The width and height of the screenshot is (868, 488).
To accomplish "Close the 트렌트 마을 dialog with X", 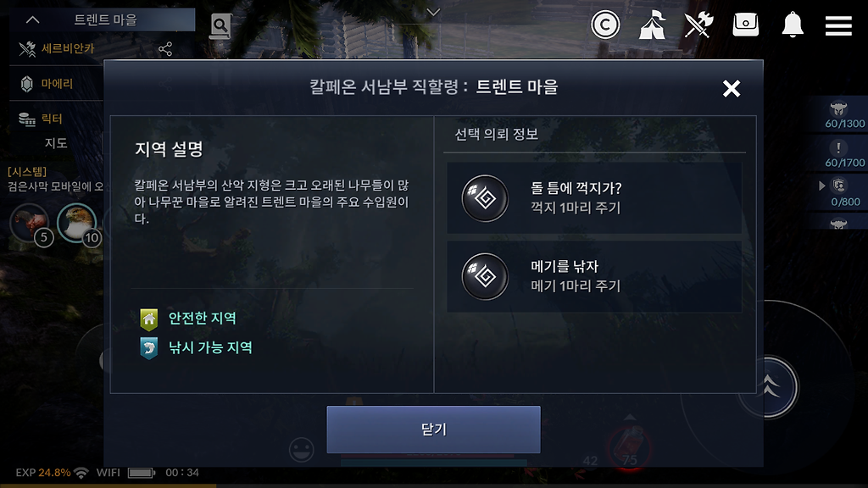I will pyautogui.click(x=732, y=88).
